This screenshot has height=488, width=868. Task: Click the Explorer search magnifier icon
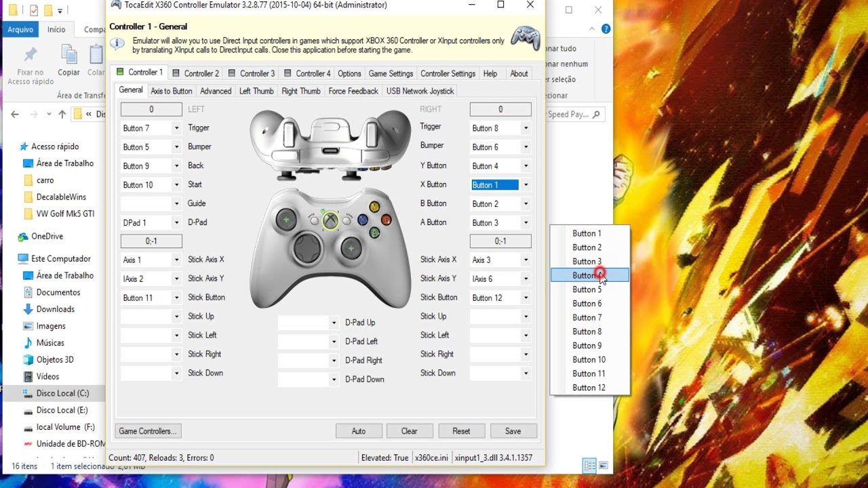[596, 115]
